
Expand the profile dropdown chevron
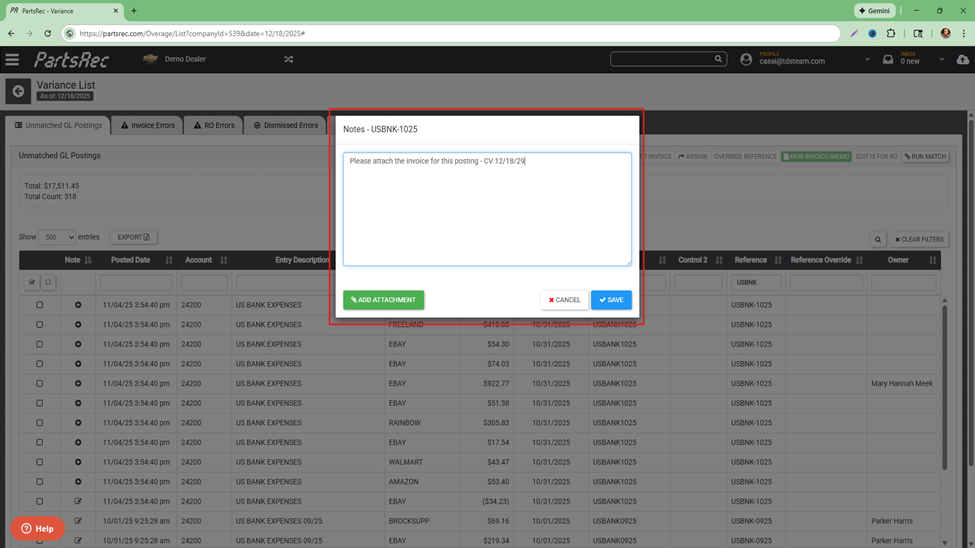pos(867,60)
